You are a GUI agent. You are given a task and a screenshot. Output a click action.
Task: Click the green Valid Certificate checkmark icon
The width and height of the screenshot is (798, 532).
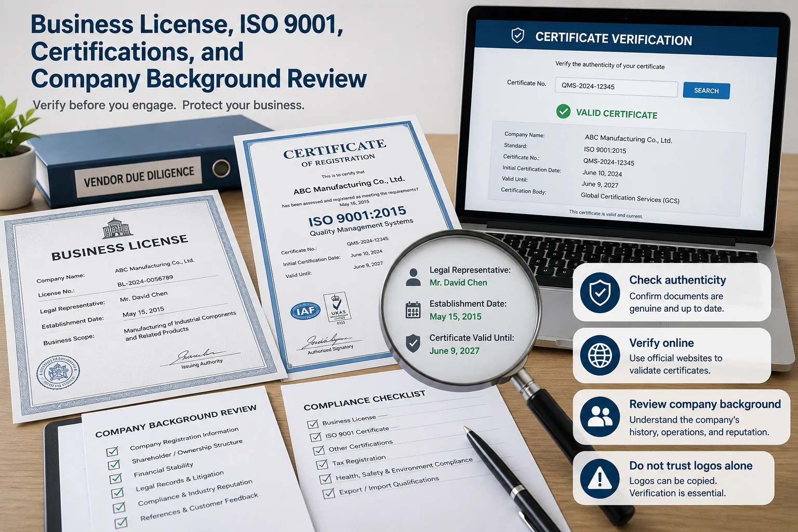click(563, 111)
